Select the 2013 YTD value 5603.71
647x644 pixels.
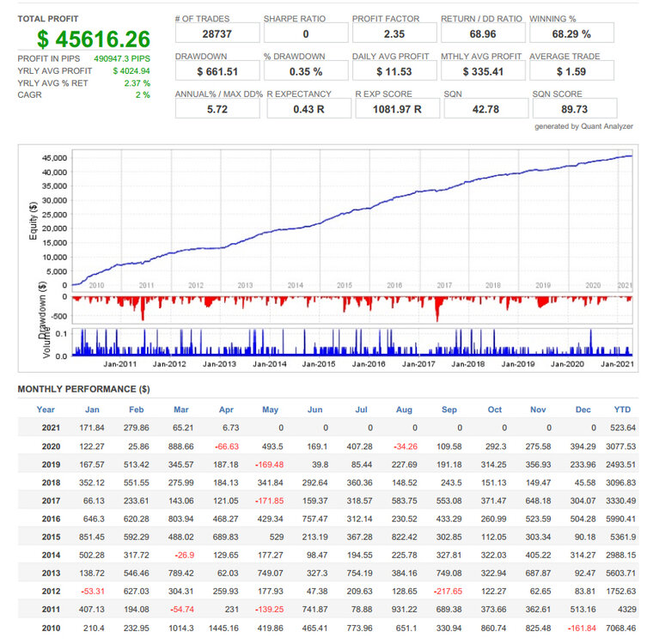click(x=621, y=573)
